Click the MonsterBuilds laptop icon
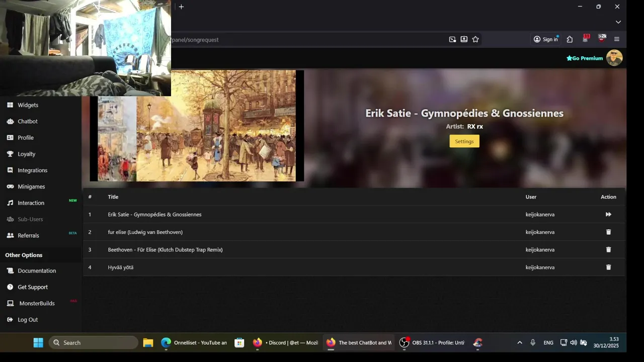This screenshot has width=644, height=362. (x=10, y=303)
